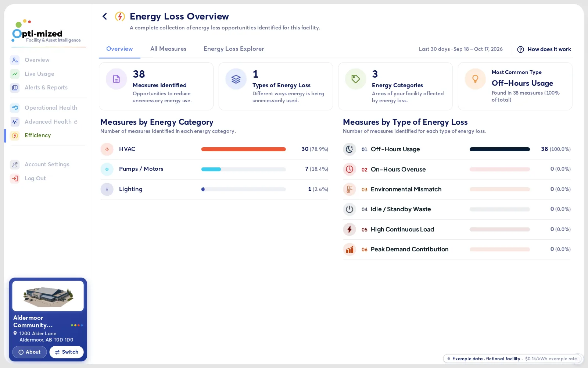Switch to the All Measures tab
This screenshot has width=588, height=368.
(168, 49)
